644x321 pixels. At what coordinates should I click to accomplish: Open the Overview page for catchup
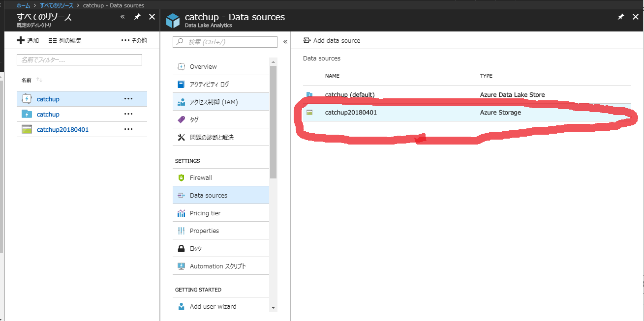tap(204, 66)
